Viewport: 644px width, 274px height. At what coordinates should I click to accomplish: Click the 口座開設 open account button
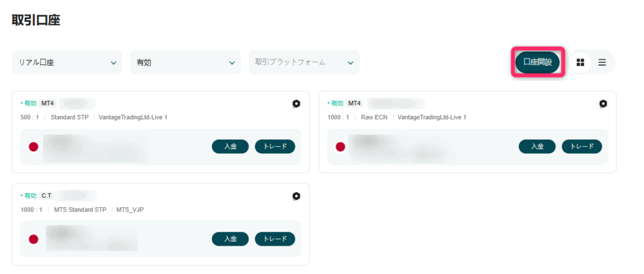click(537, 62)
